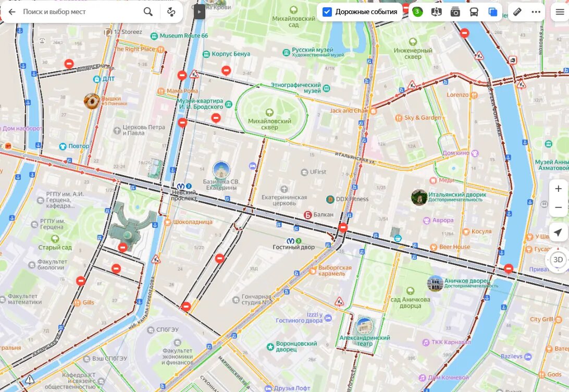Click the Lorenzo restaurant icon
This screenshot has width=569, height=392.
(474, 95)
